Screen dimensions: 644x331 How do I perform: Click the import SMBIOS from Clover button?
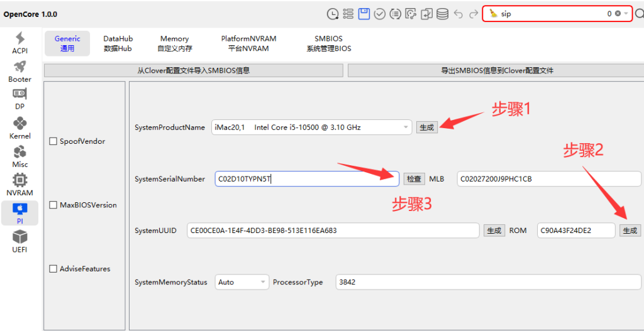194,70
